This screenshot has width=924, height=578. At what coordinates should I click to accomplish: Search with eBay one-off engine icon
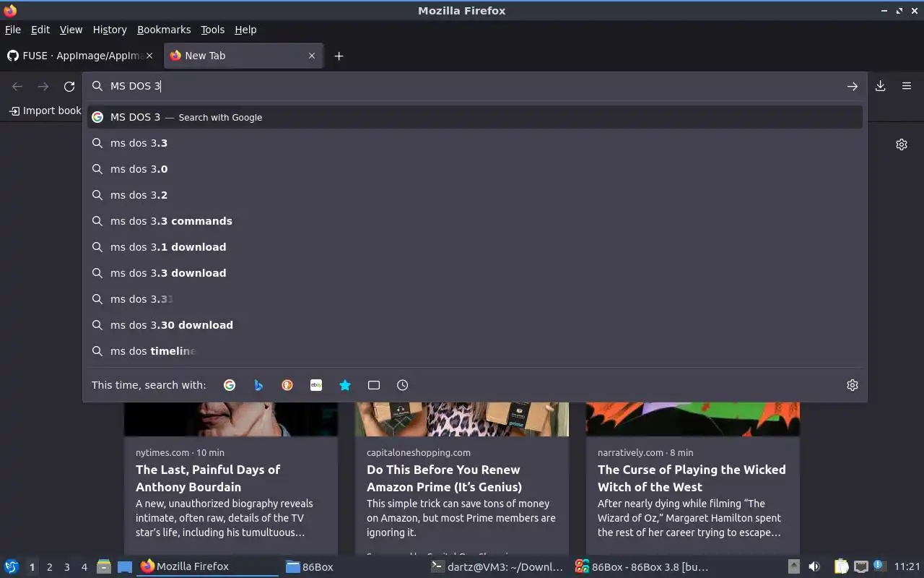pyautogui.click(x=316, y=385)
